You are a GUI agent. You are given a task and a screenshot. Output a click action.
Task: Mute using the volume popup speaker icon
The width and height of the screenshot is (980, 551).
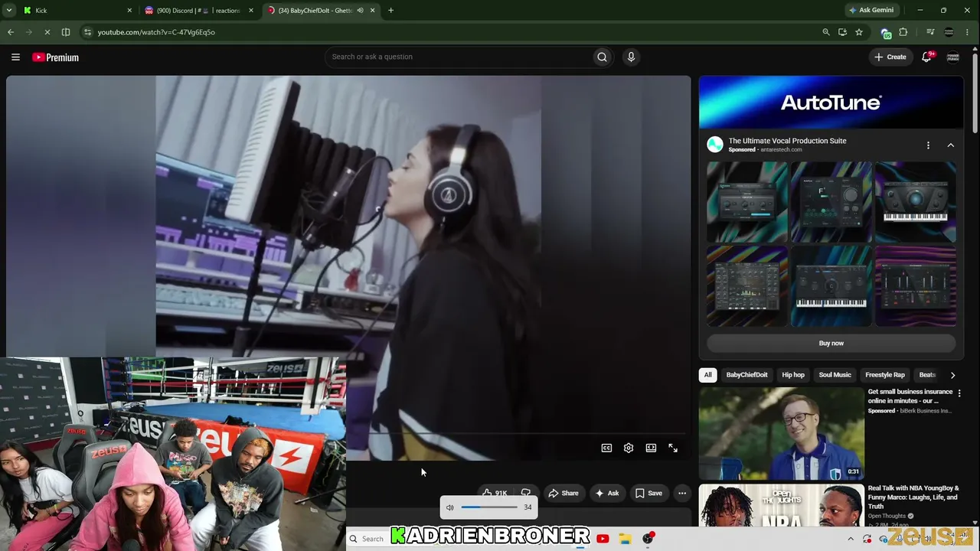450,507
